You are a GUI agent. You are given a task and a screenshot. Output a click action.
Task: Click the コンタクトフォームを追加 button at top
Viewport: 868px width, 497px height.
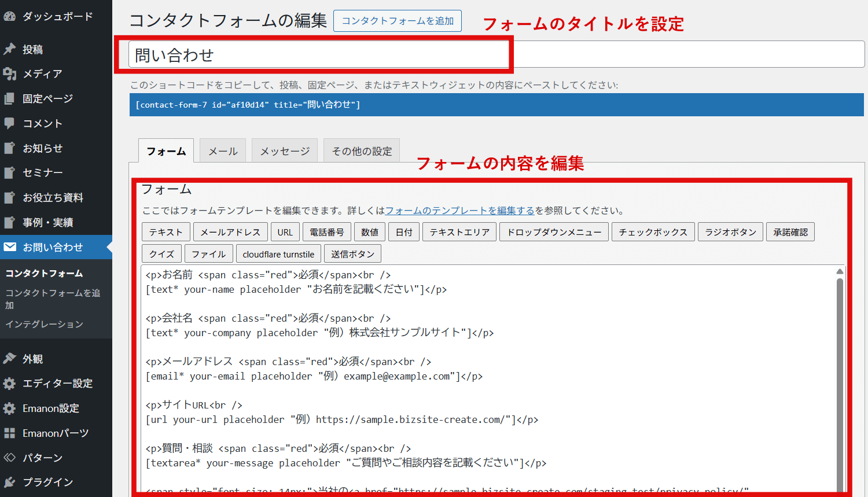pos(398,21)
